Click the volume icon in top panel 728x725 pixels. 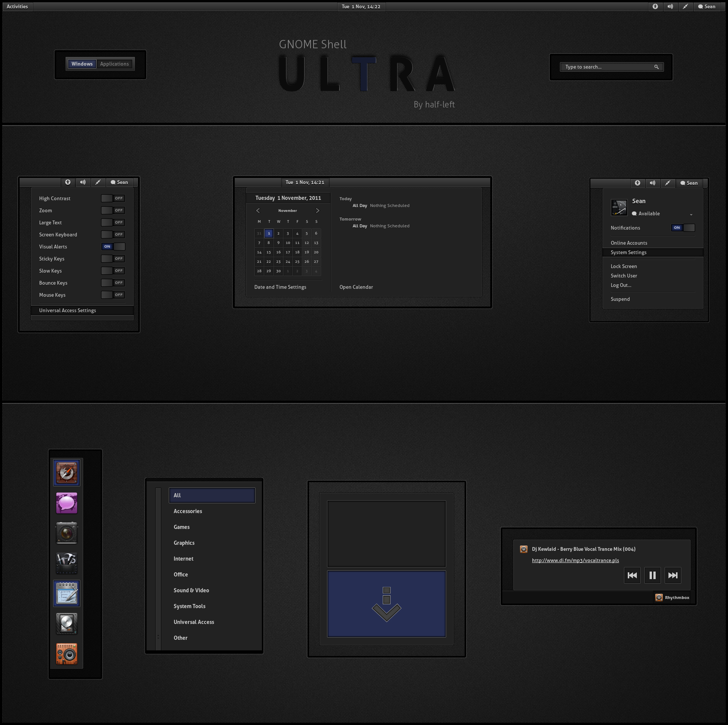pos(670,6)
